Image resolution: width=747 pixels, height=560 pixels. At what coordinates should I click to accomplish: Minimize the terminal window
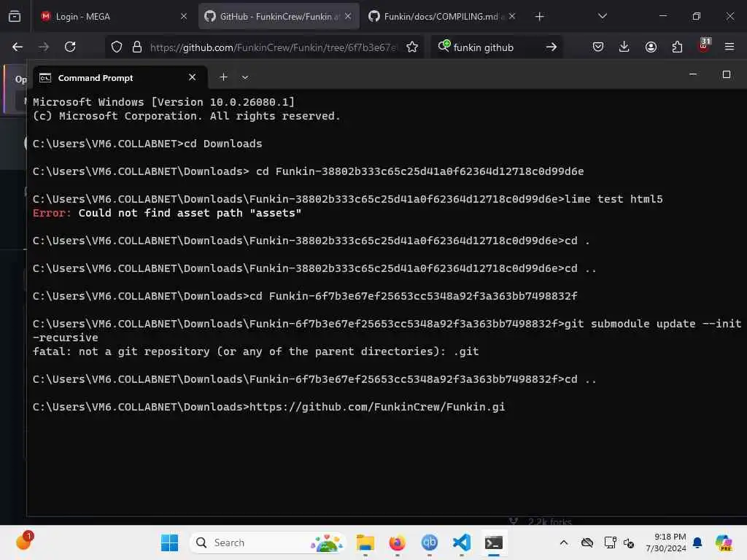coord(693,74)
